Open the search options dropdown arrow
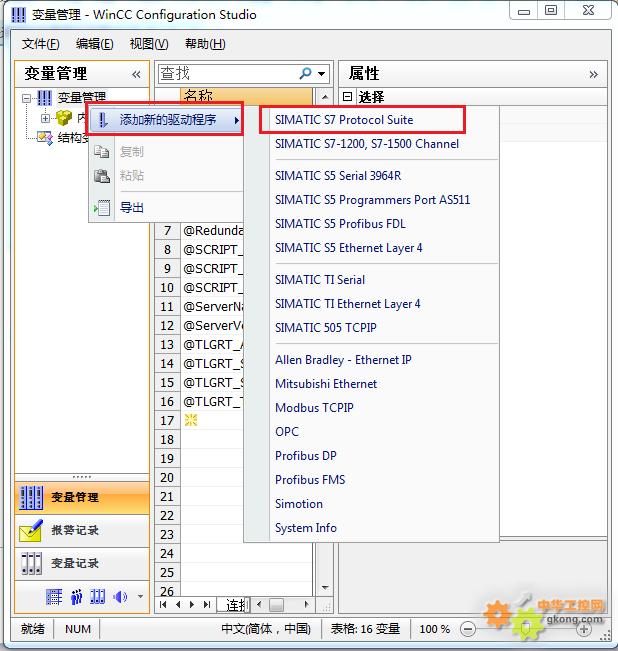This screenshot has height=651, width=618. 321,74
